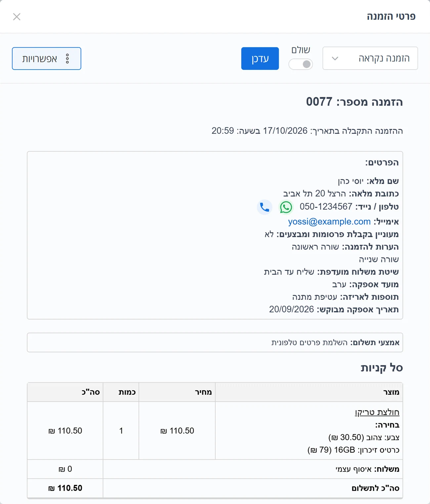Open the אפשרויות options menu
Image resolution: width=430 pixels, height=504 pixels.
click(47, 59)
